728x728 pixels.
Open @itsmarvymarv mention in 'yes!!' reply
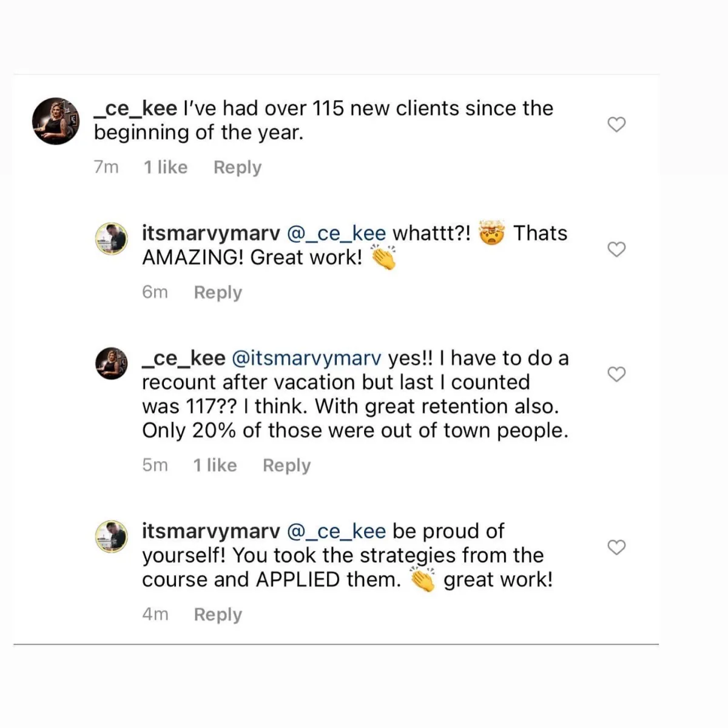point(306,359)
